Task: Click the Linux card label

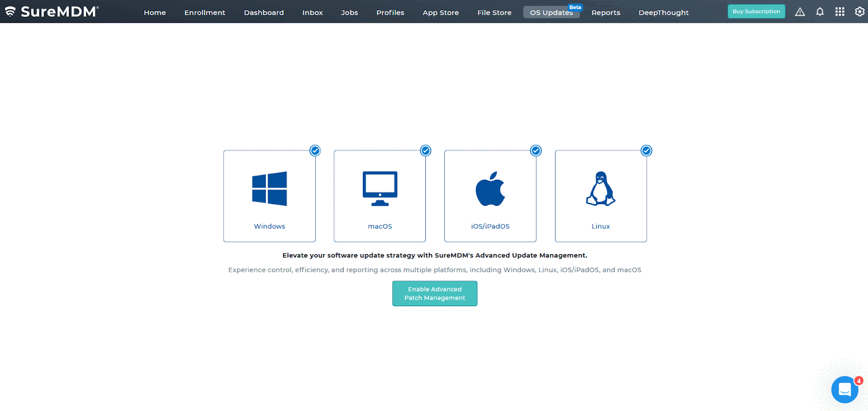Action: [x=601, y=226]
